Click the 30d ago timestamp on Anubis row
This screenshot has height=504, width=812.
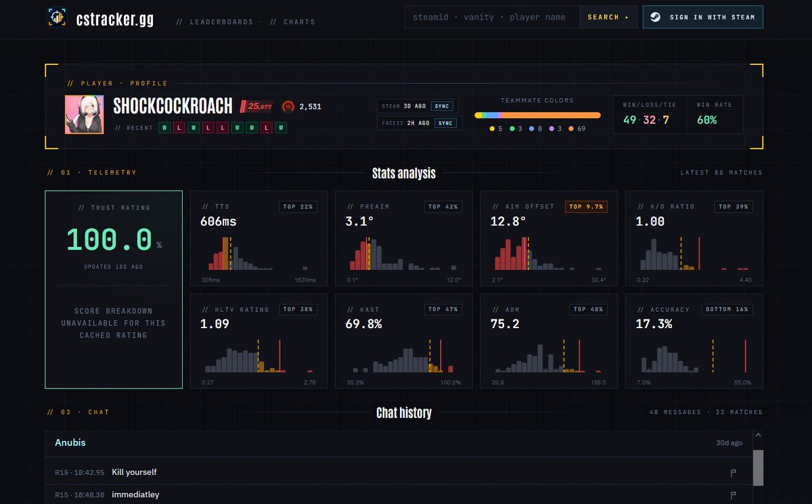pos(729,443)
